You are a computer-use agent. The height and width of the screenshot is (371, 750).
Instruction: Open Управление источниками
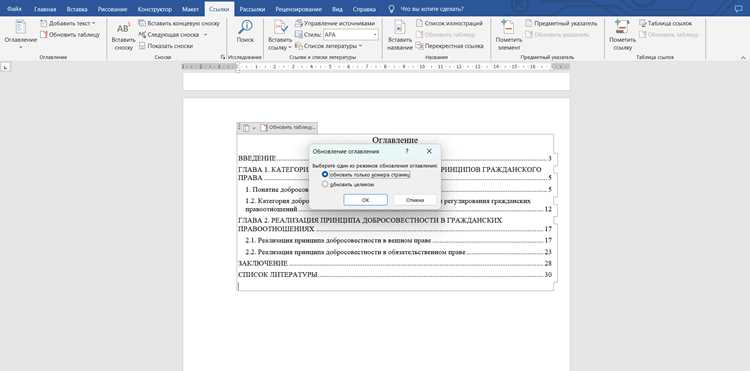click(x=335, y=23)
